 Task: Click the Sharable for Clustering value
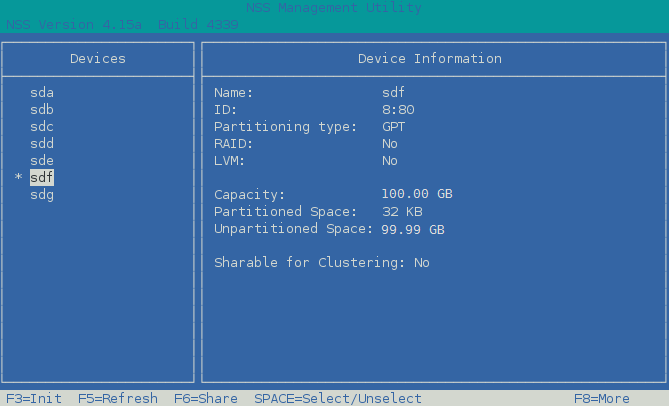coord(421,263)
